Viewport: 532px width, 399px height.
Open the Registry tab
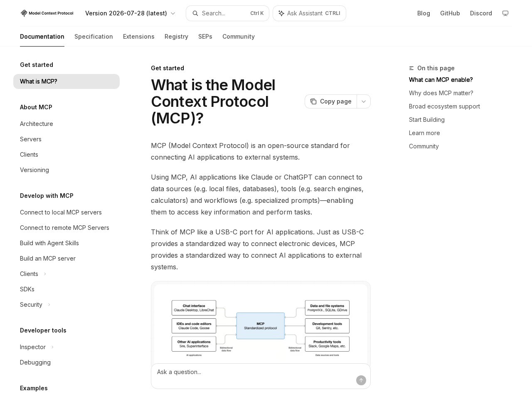[176, 37]
